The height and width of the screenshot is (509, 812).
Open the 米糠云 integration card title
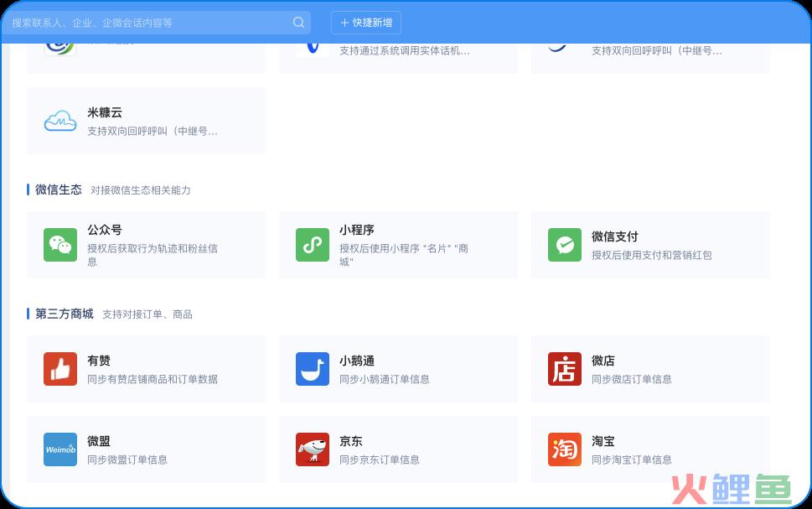pos(105,112)
